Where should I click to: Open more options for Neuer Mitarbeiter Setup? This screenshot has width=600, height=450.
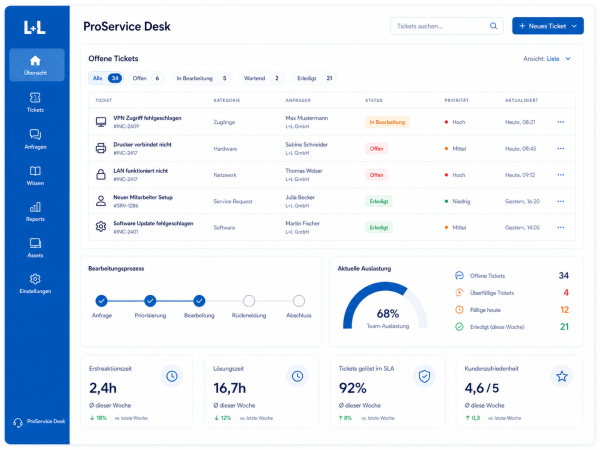click(x=561, y=201)
